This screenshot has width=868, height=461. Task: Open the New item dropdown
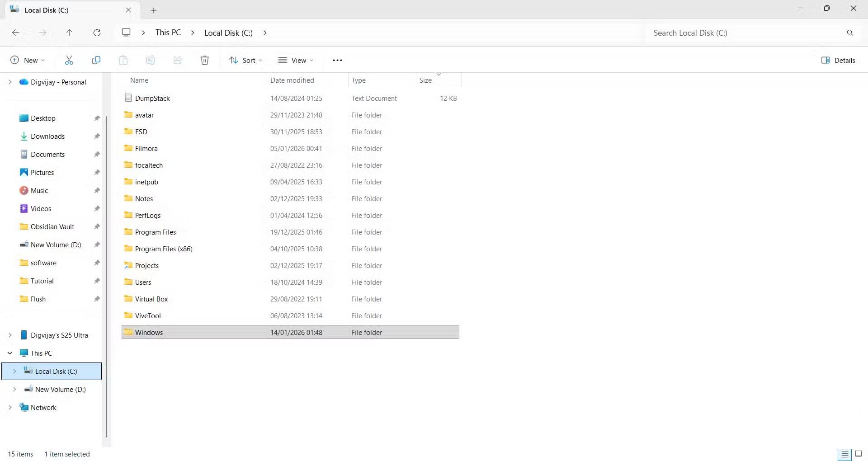(28, 60)
